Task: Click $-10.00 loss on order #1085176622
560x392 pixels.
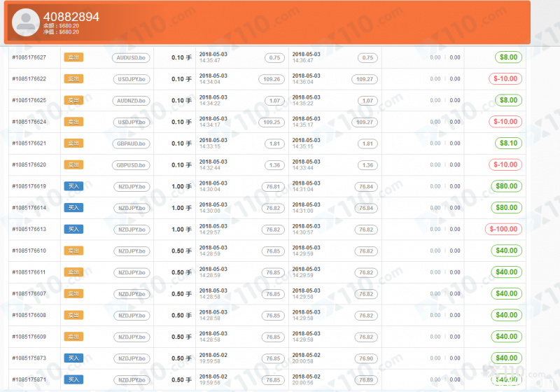Action: point(505,78)
